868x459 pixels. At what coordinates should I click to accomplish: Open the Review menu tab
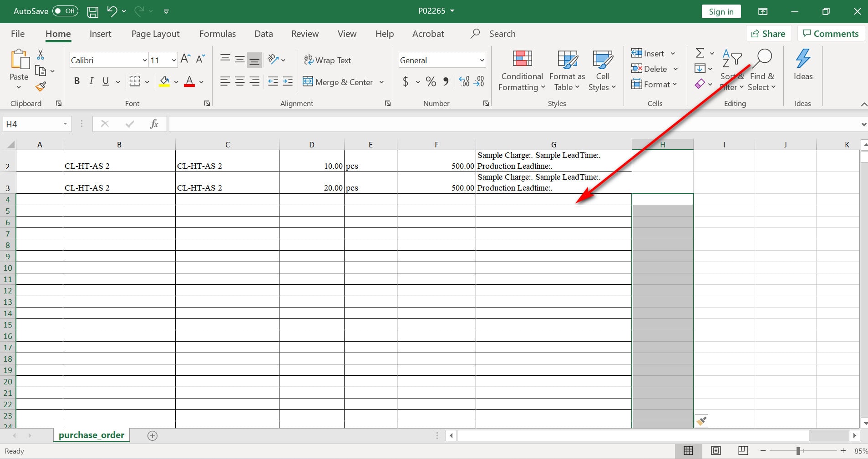pyautogui.click(x=304, y=33)
